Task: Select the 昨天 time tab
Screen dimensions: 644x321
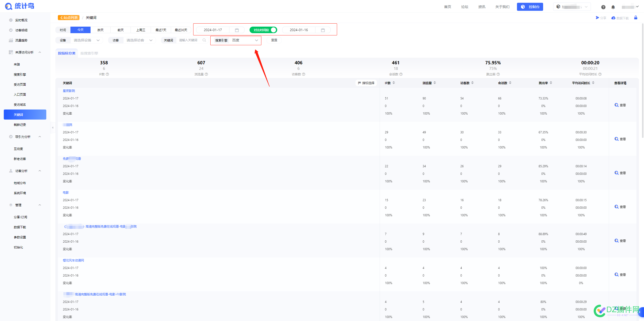Action: [x=101, y=30]
